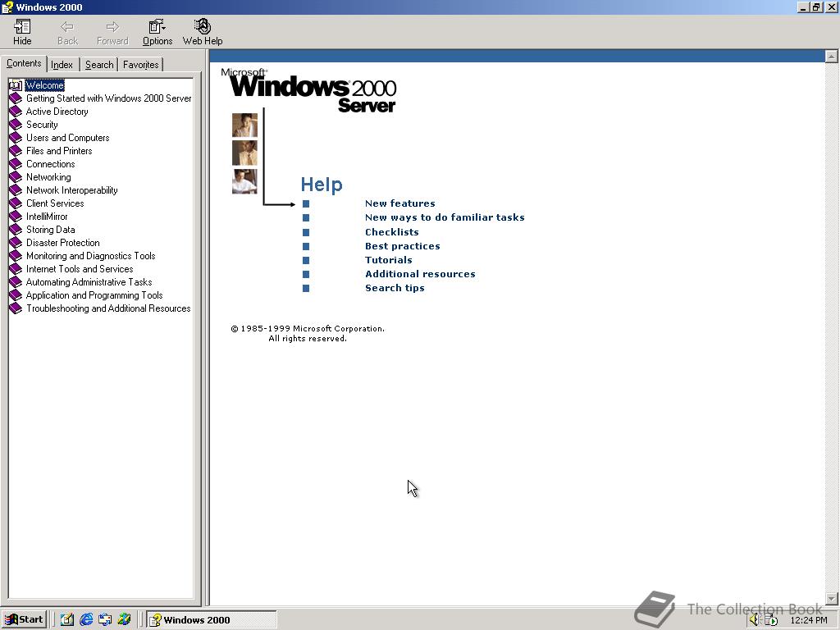840x630 pixels.
Task: Switch to the Contents tab
Action: coord(24,63)
